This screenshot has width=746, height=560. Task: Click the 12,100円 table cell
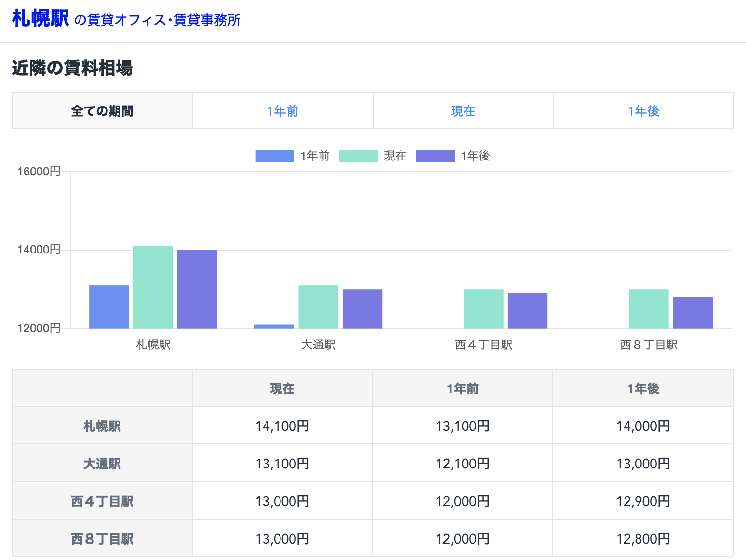[463, 464]
